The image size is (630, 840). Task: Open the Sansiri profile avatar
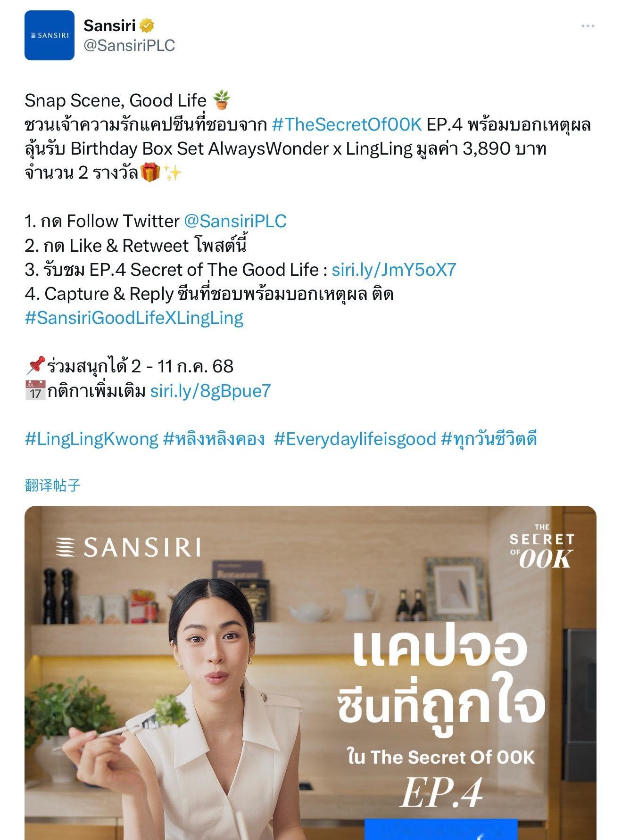(x=50, y=35)
